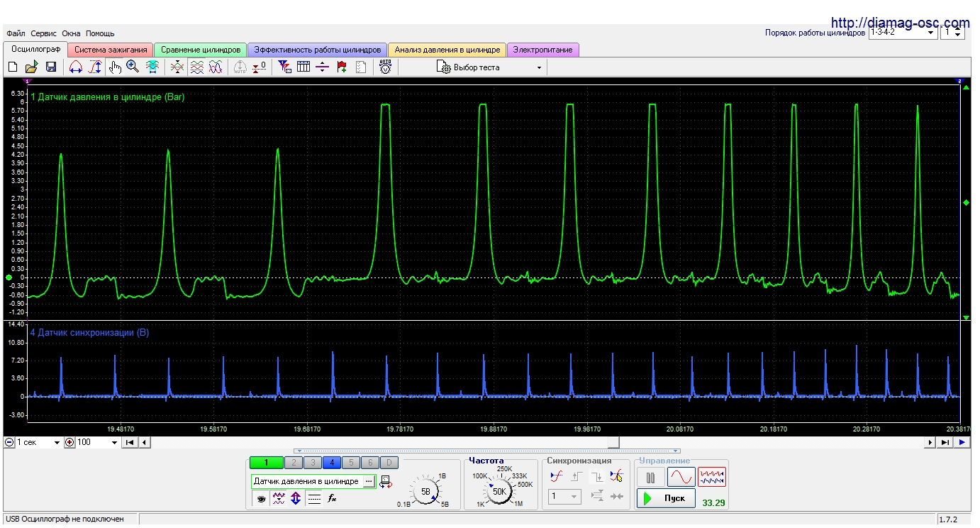This screenshot has width=980, height=528.
Task: Click the sync level cursor icon
Action: click(616, 477)
